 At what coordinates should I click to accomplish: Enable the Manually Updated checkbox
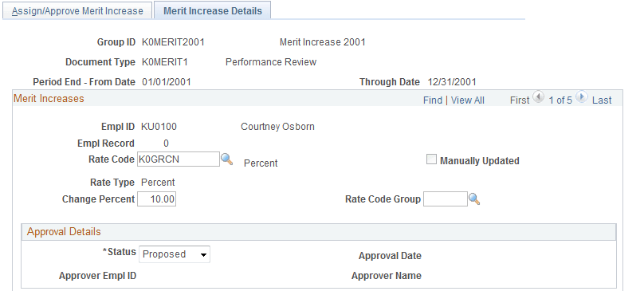tap(431, 160)
